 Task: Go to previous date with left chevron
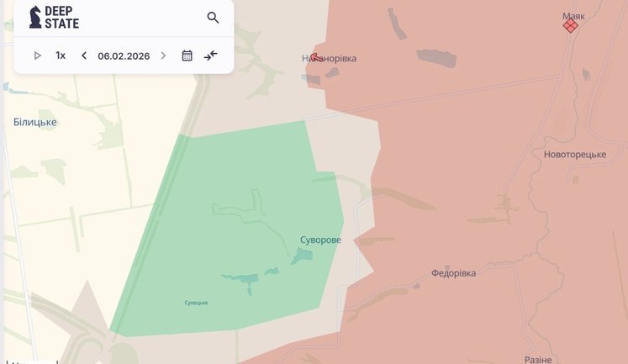point(84,55)
